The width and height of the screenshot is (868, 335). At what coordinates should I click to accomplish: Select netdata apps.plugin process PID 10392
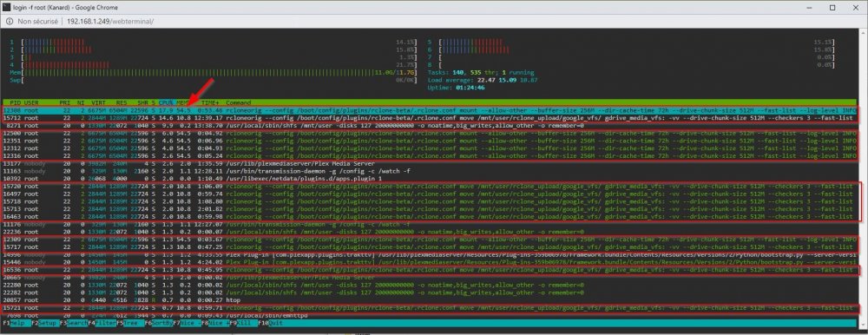point(430,180)
